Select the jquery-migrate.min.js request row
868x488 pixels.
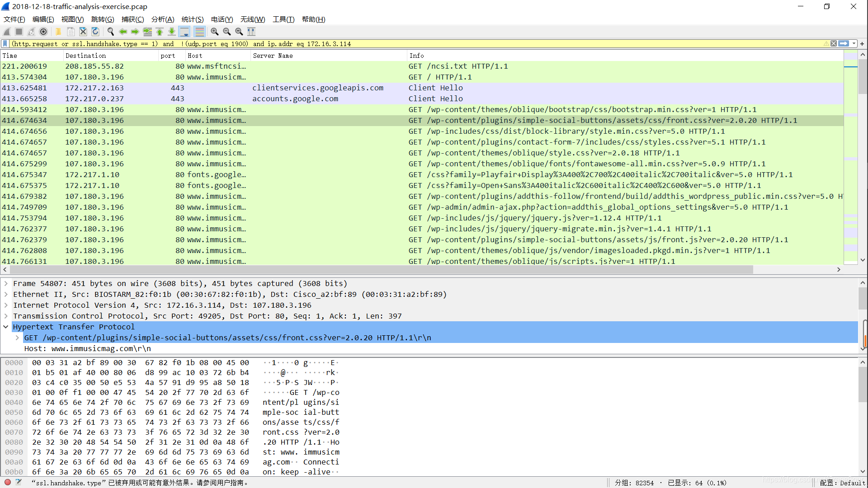[x=422, y=229]
